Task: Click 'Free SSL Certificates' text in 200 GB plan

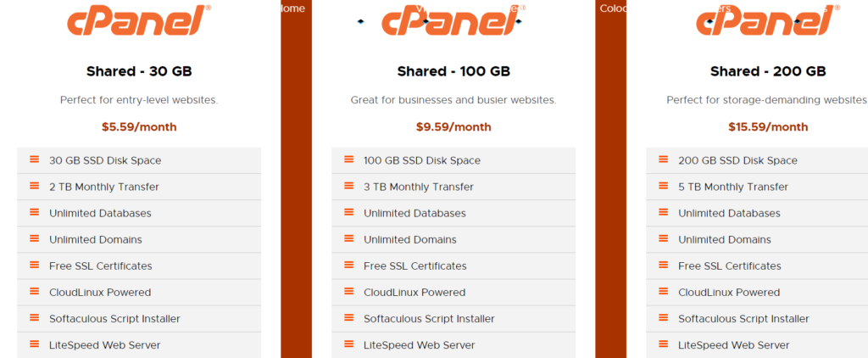Action: (x=730, y=266)
